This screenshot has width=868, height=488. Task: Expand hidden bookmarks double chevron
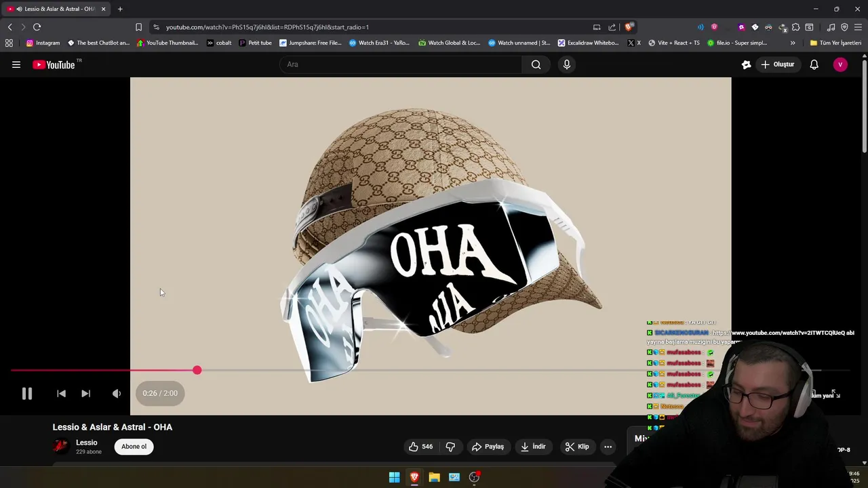click(x=793, y=43)
